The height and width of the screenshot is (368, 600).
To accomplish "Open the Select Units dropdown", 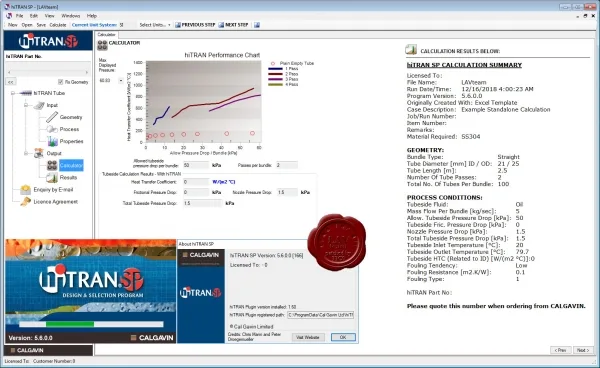I will (155, 25).
